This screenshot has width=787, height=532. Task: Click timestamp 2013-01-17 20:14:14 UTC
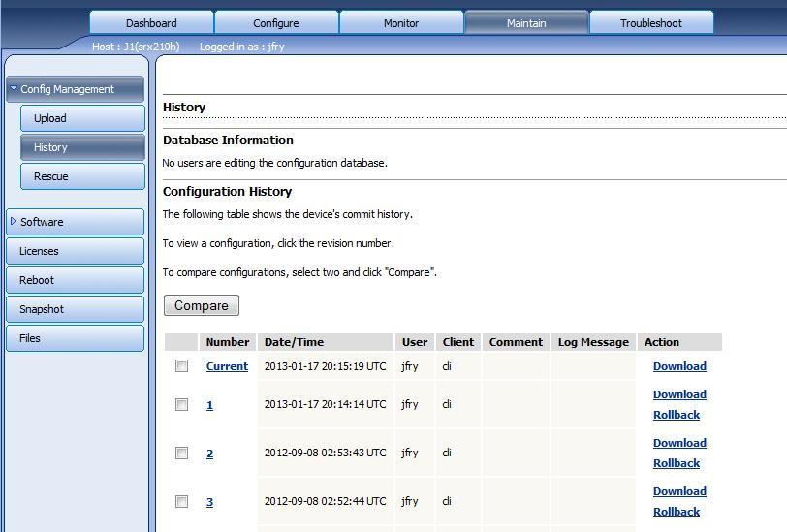[326, 404]
